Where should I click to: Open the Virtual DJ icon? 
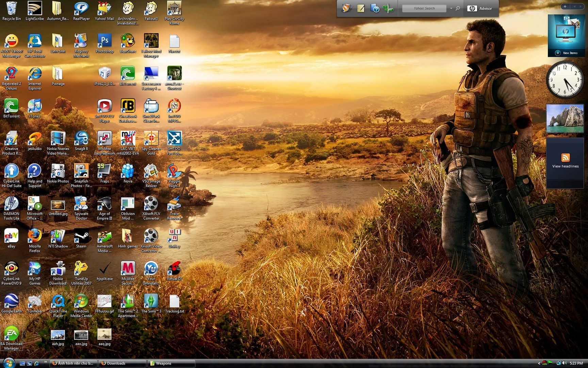pyautogui.click(x=174, y=271)
